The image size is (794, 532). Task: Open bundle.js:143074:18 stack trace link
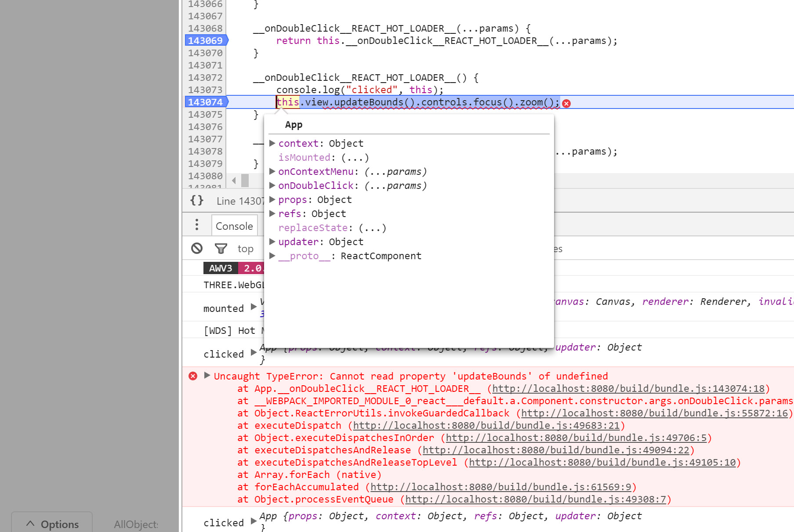[x=628, y=389]
